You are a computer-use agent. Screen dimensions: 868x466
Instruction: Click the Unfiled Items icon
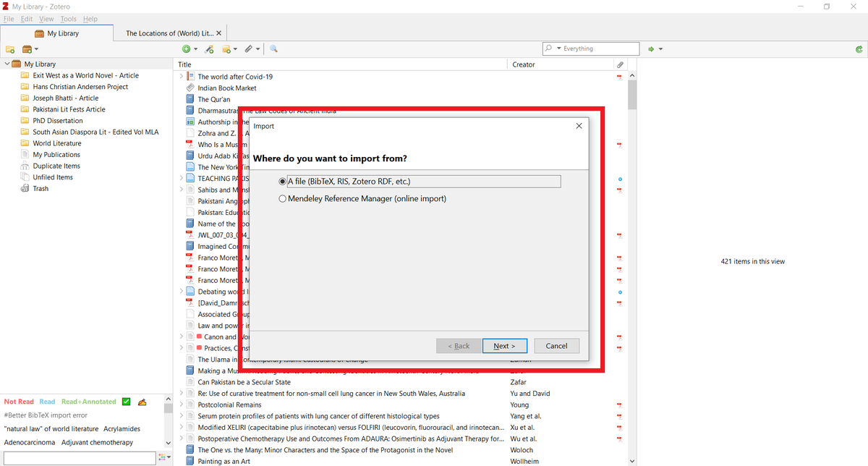tap(25, 177)
